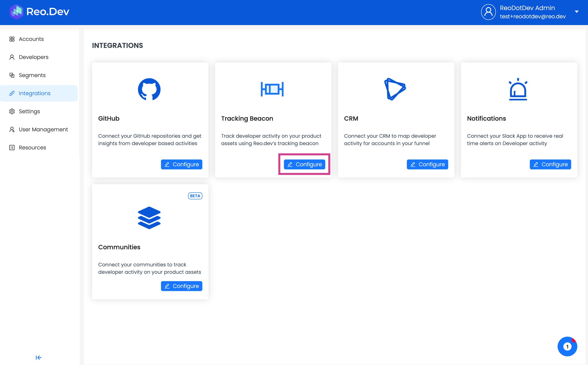This screenshot has width=588, height=365.
Task: Open the Accounts menu item
Action: coord(31,39)
